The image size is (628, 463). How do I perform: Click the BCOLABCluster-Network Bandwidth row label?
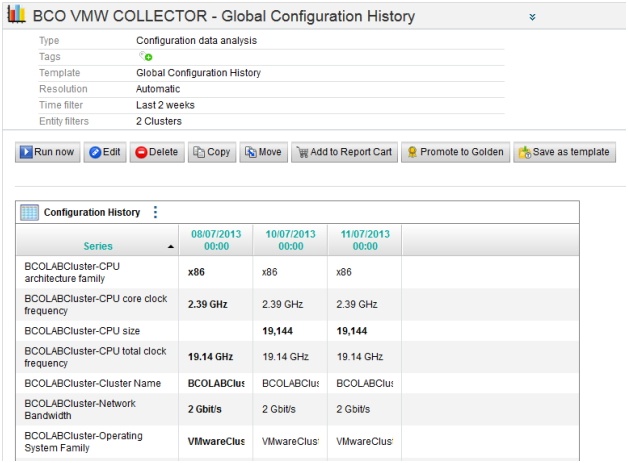point(80,409)
